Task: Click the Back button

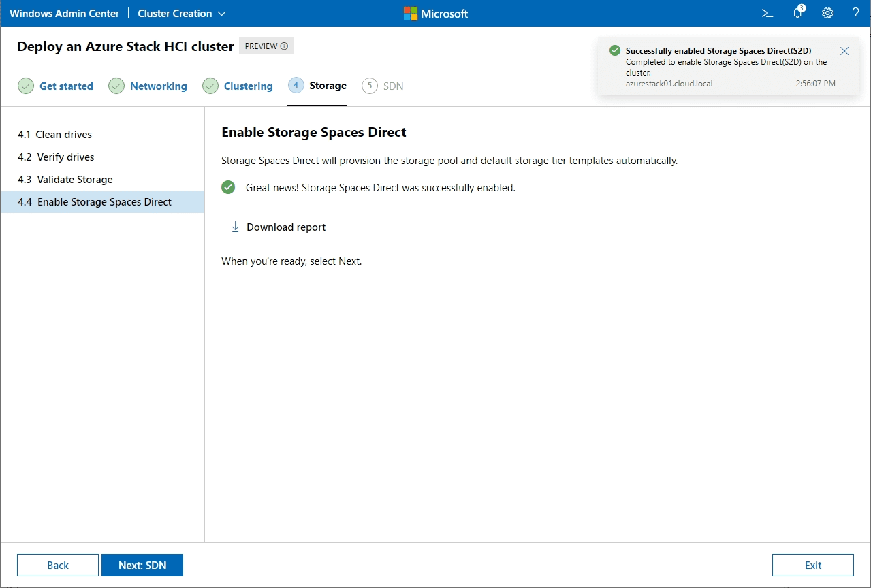Action: [x=58, y=565]
